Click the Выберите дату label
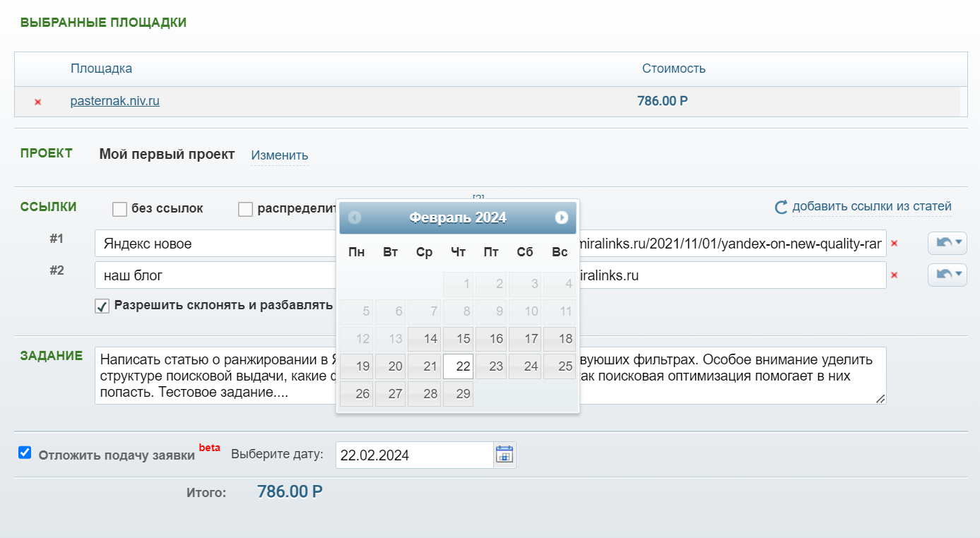The height and width of the screenshot is (538, 980). point(277,454)
